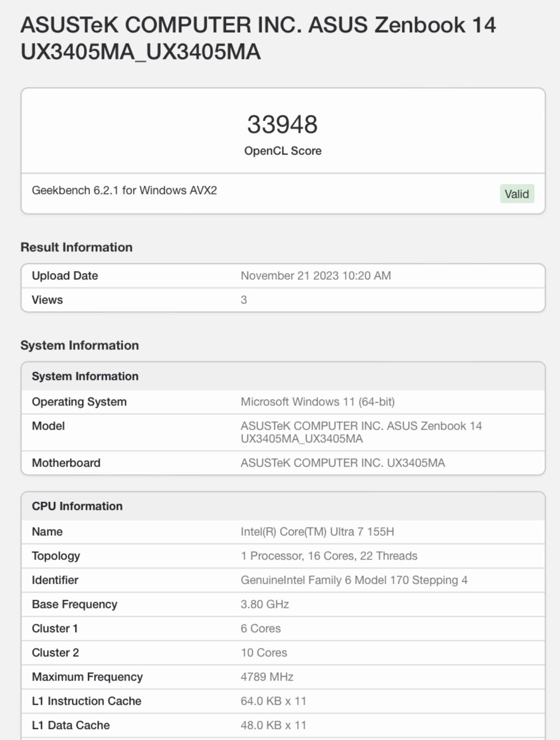Screen dimensions: 560x740
Task: Click the CPU Information table header
Action: (x=283, y=506)
